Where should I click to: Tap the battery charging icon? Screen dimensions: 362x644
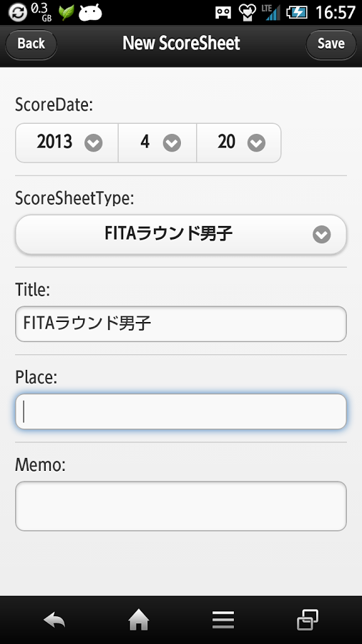point(297,12)
